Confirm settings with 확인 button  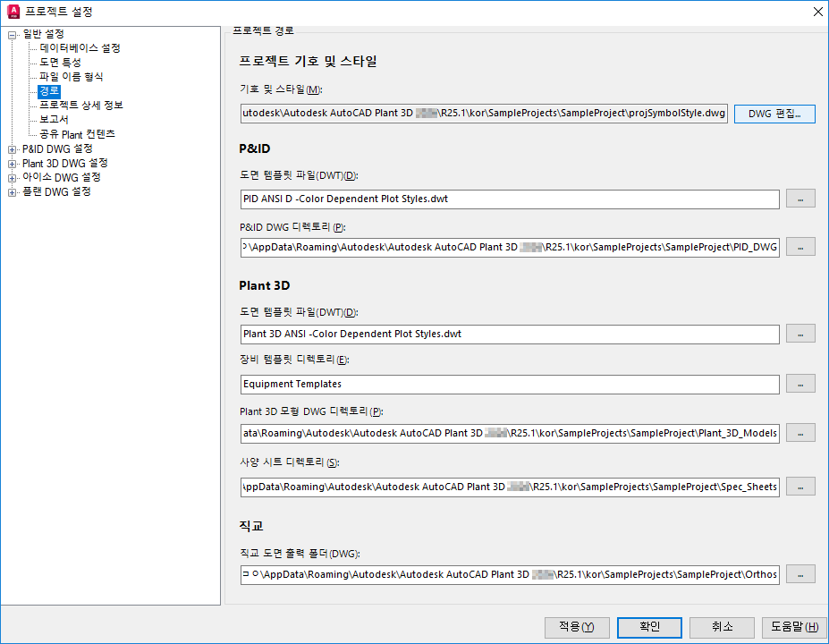649,628
